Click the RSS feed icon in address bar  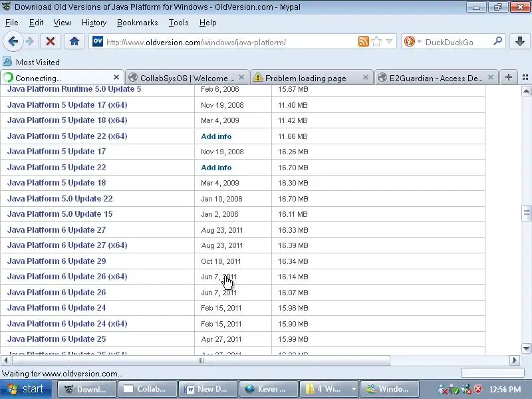coord(363,41)
